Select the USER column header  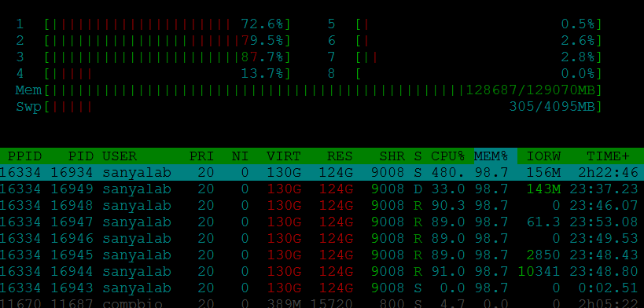click(x=120, y=156)
